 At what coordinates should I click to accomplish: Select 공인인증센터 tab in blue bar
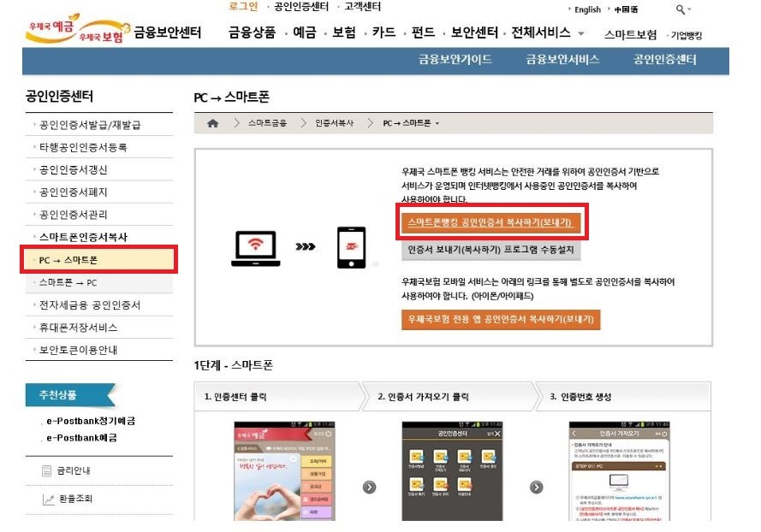coord(665,60)
